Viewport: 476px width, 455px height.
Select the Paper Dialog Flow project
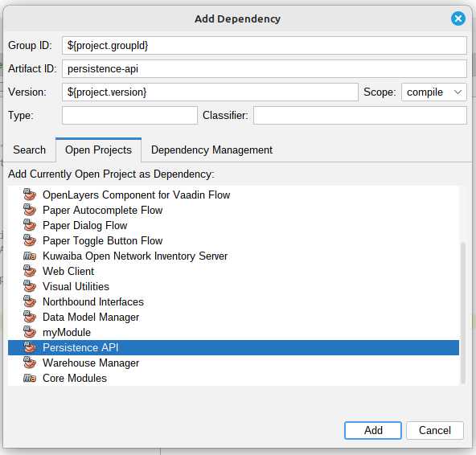click(x=233, y=225)
